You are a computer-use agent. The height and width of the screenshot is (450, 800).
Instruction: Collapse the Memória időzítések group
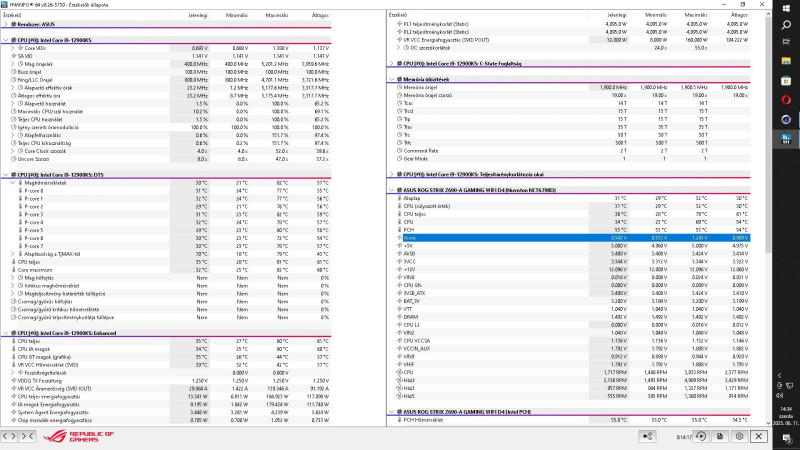pyautogui.click(x=391, y=80)
